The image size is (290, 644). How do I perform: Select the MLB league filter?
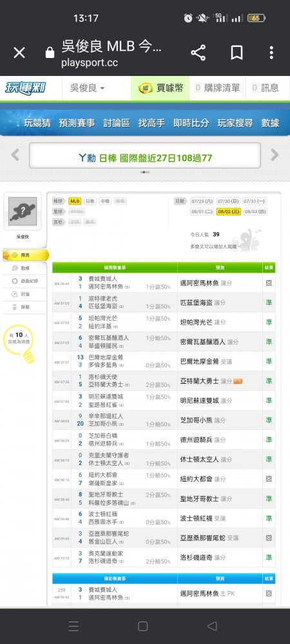pos(75,201)
